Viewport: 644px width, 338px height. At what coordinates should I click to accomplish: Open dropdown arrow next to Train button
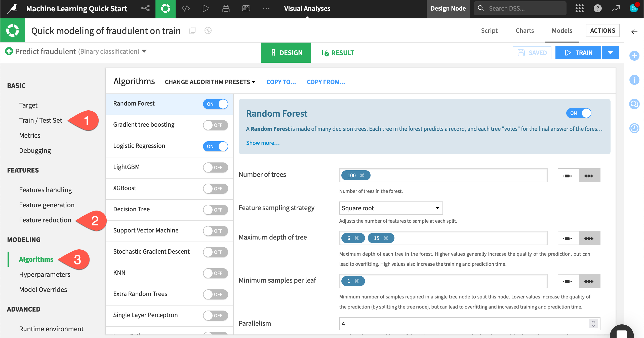click(610, 53)
